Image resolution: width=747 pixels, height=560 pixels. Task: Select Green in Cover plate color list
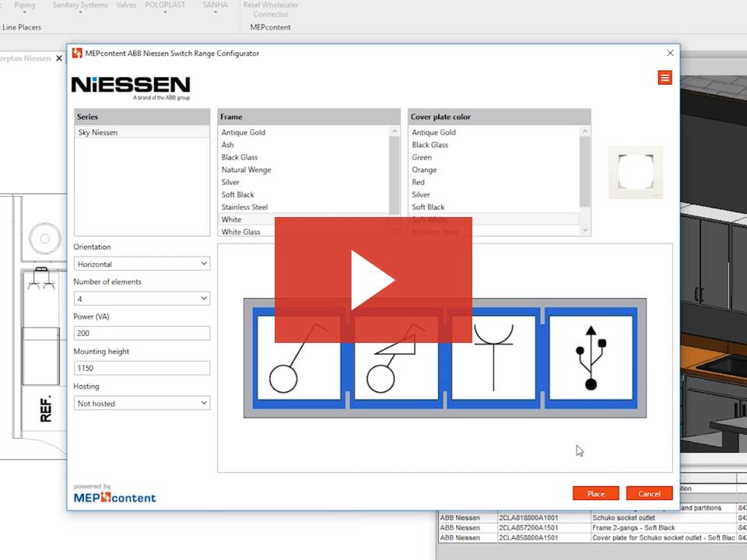(422, 157)
